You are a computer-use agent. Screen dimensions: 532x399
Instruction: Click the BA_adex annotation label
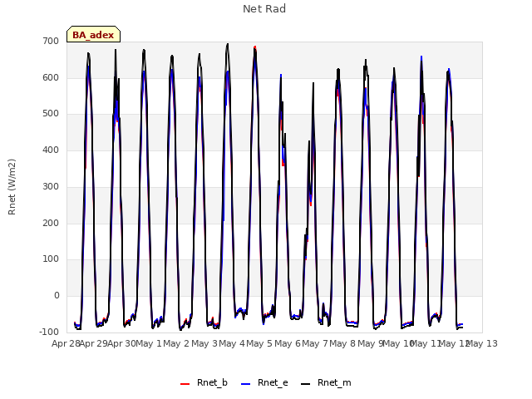tap(93, 35)
